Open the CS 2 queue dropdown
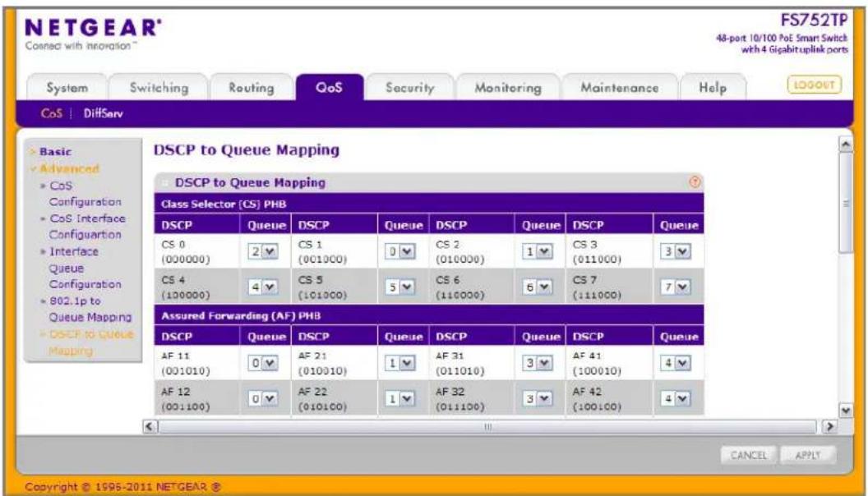The width and height of the screenshot is (868, 496). pyautogui.click(x=537, y=251)
